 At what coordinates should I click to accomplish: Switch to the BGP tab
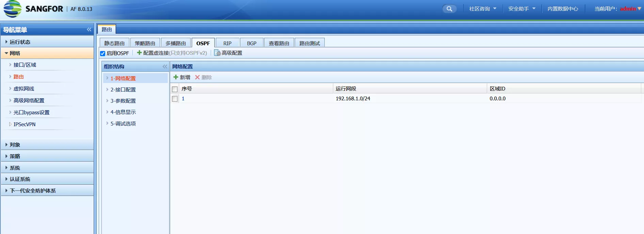coord(252,43)
